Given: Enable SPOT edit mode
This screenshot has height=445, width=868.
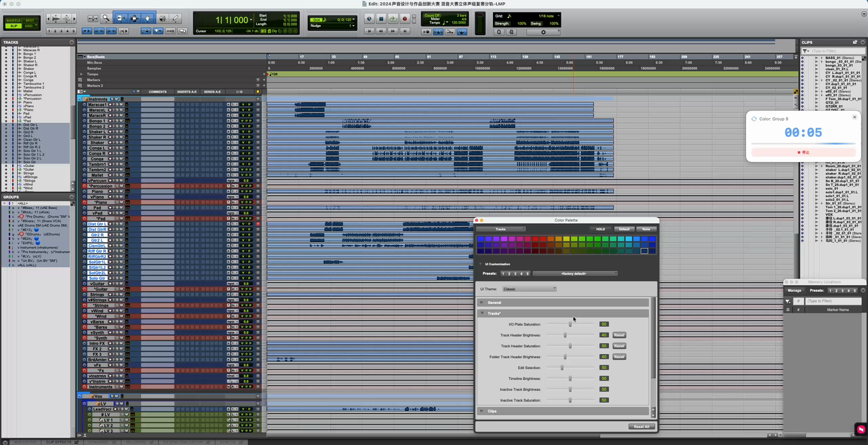Looking at the screenshot, I should tap(30, 20).
